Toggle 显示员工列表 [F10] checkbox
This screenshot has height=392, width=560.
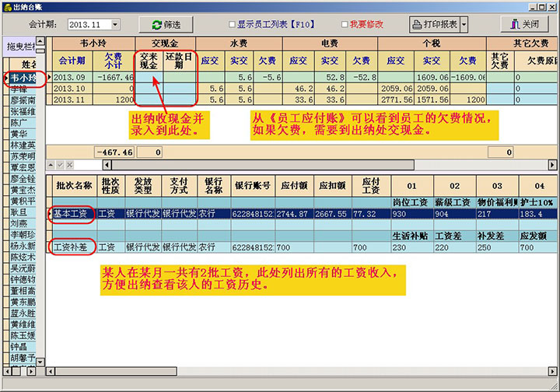pyautogui.click(x=231, y=25)
